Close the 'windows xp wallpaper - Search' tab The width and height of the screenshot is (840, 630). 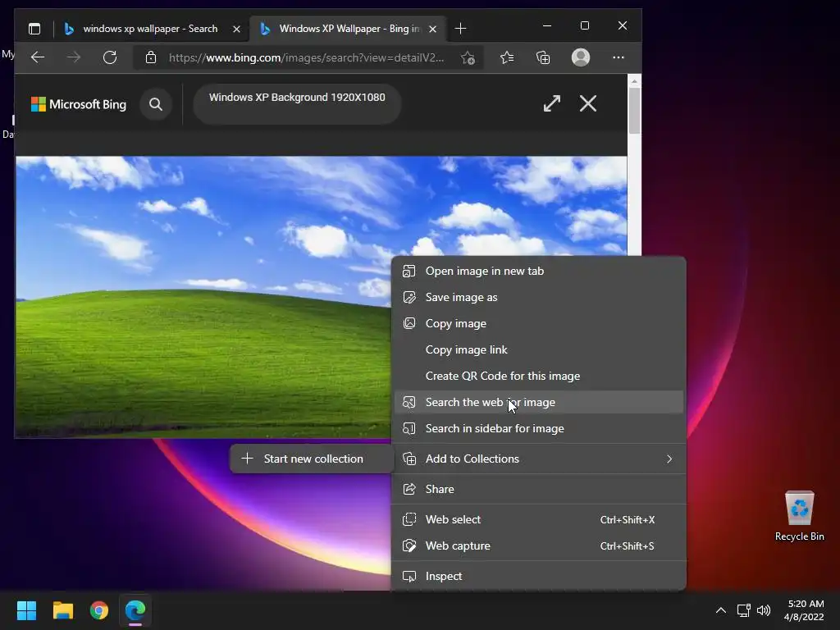[236, 29]
